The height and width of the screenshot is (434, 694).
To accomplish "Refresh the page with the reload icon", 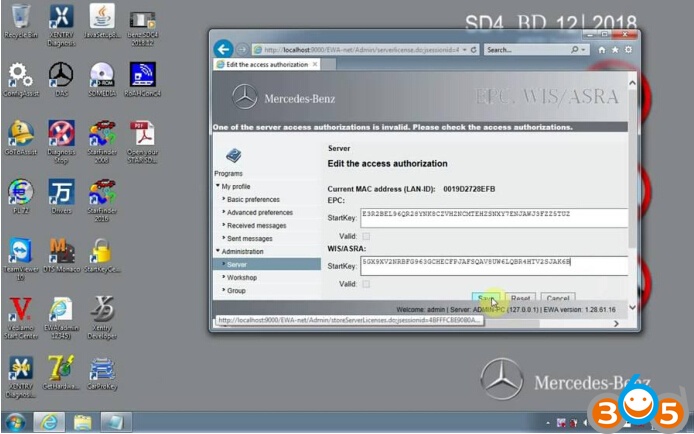I will point(474,50).
